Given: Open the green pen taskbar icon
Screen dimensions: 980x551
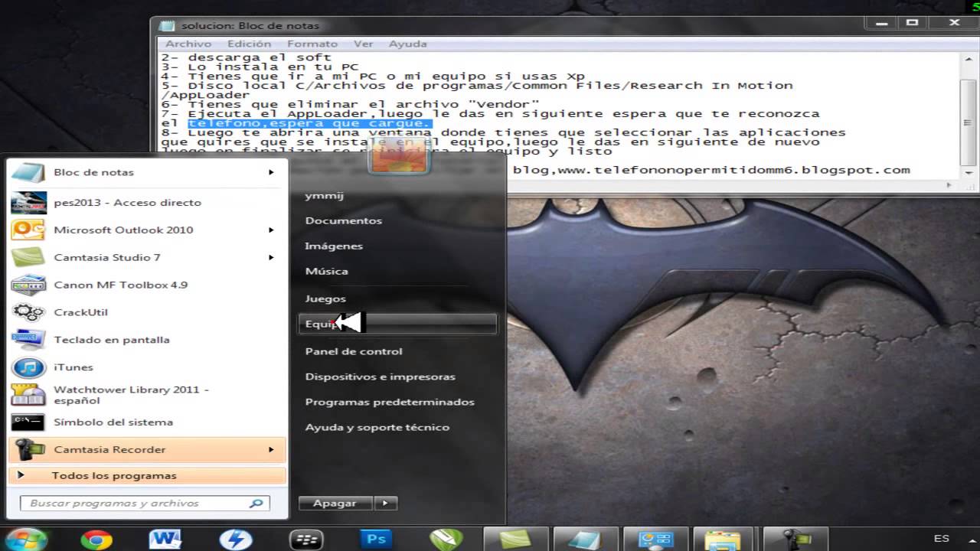Looking at the screenshot, I should pyautogui.click(x=446, y=540).
